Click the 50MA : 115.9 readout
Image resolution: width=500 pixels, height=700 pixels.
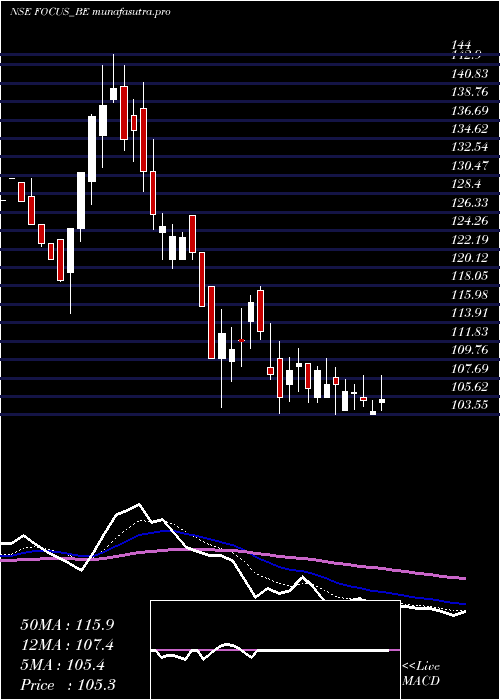pos(67,625)
